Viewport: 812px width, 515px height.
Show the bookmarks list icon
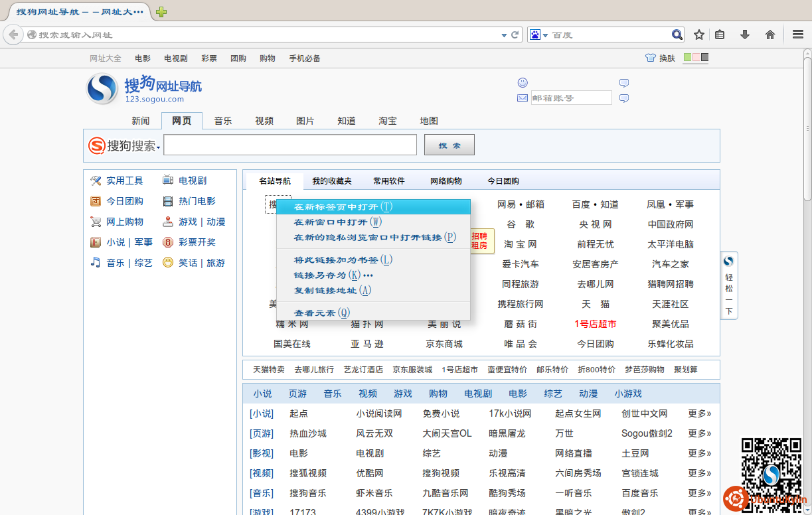click(720, 35)
